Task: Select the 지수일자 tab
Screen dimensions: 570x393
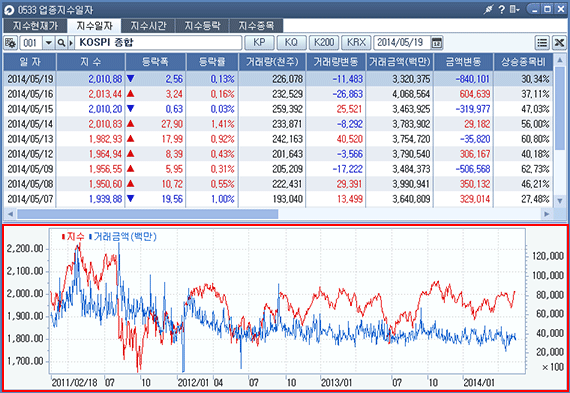Action: [x=95, y=26]
